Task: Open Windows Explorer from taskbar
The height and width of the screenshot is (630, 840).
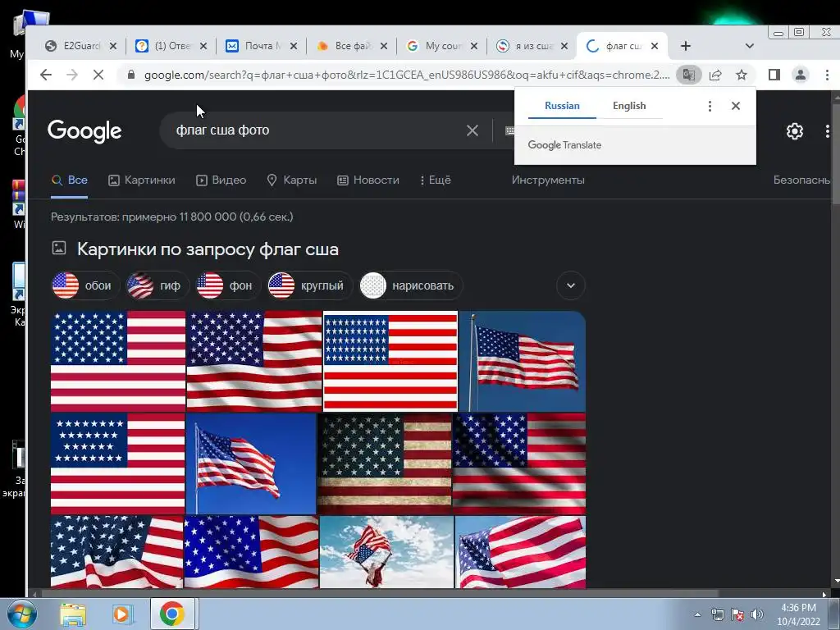Action: [72, 614]
